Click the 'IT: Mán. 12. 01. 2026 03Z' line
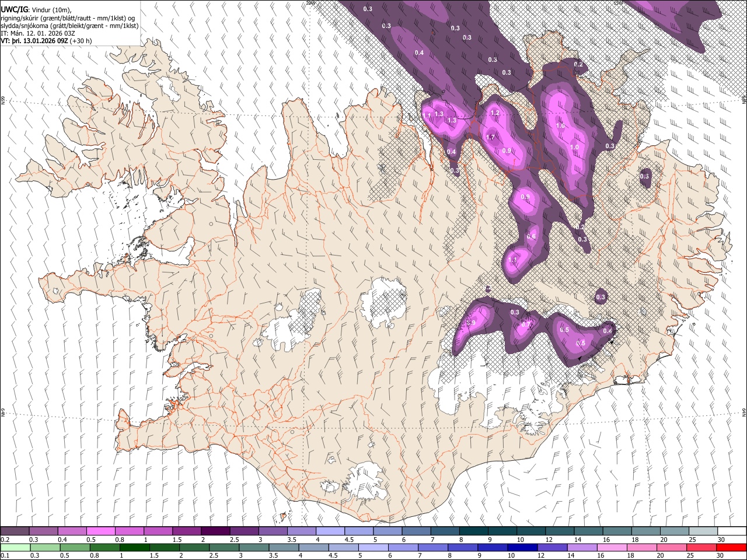 point(39,33)
